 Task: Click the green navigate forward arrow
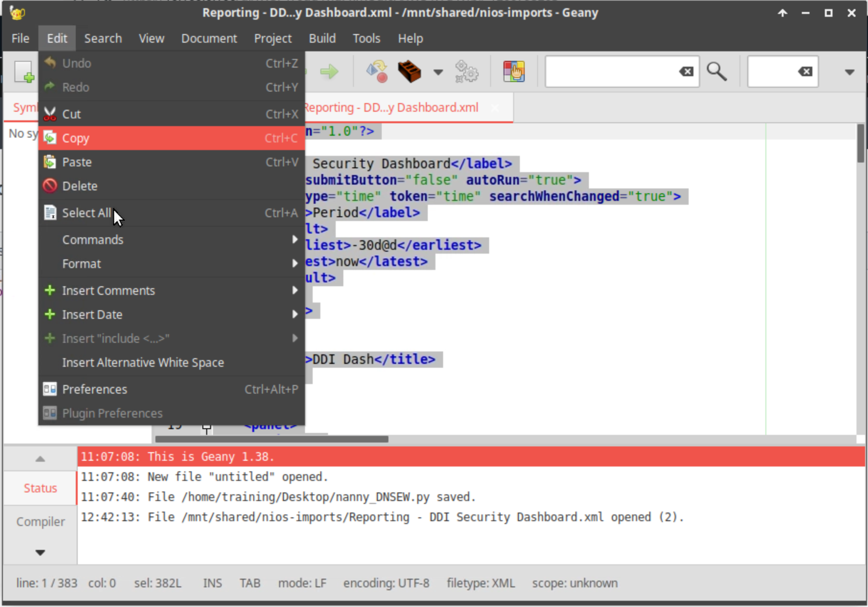[x=329, y=72]
